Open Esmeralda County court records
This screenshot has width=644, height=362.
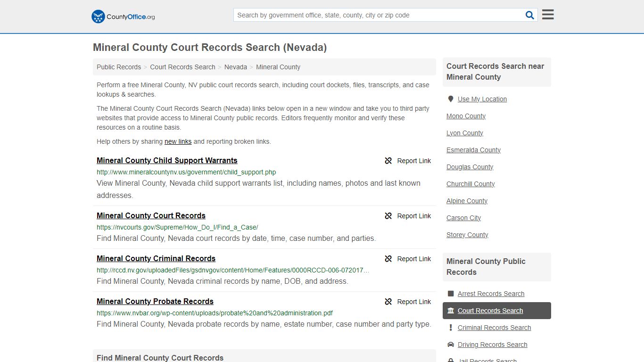click(473, 150)
